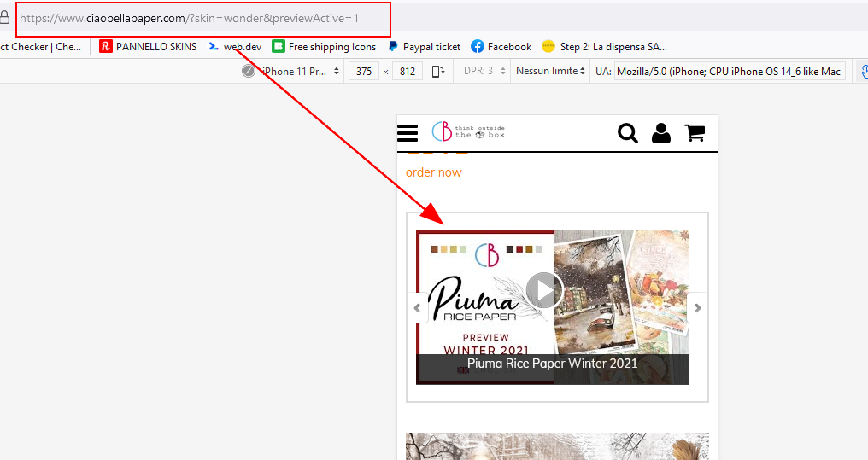Go to next carousel slide

click(697, 307)
